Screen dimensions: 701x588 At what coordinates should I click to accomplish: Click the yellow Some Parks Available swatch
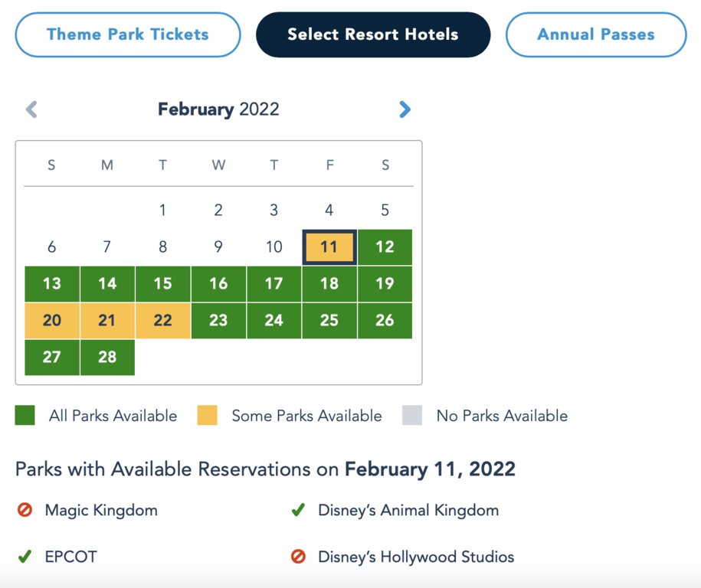click(207, 415)
